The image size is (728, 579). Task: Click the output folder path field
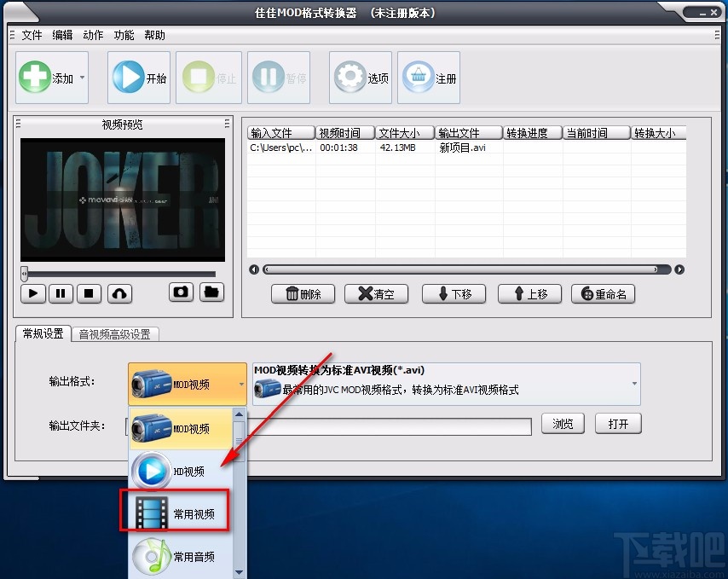click(389, 426)
